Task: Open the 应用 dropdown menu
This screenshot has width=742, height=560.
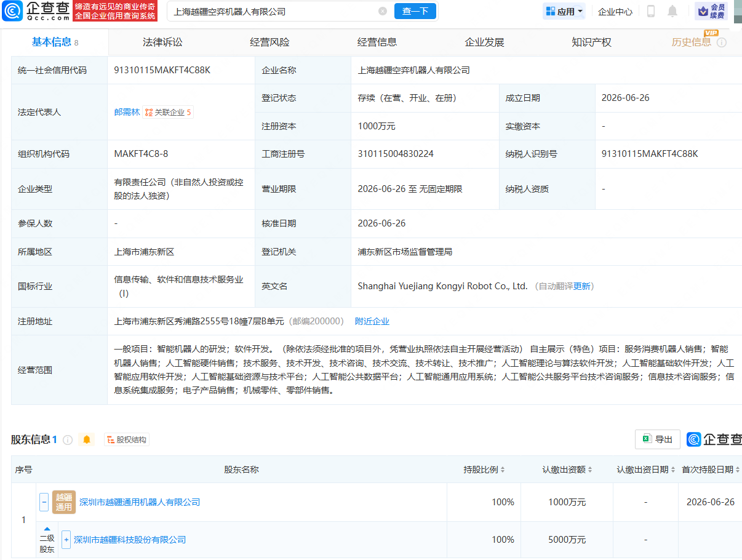Action: click(564, 11)
